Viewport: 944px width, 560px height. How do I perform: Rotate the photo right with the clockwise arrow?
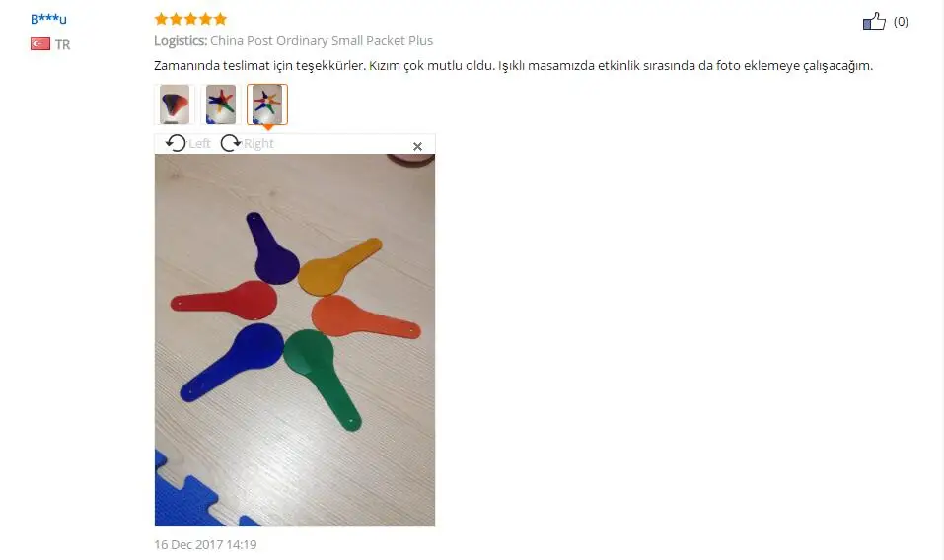click(231, 143)
